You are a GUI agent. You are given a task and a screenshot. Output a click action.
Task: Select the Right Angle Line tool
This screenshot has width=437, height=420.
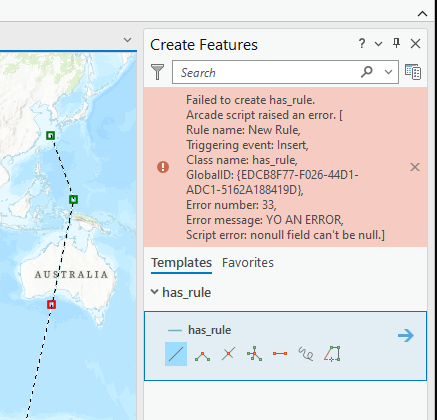coord(202,355)
